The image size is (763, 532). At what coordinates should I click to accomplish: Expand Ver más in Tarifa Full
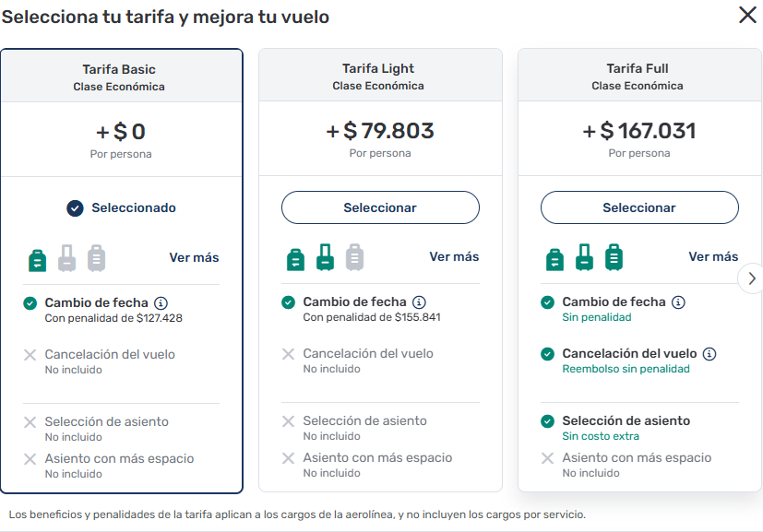713,257
